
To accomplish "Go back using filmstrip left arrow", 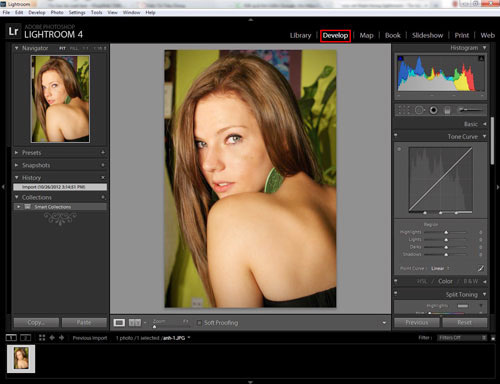I will click(x=52, y=338).
